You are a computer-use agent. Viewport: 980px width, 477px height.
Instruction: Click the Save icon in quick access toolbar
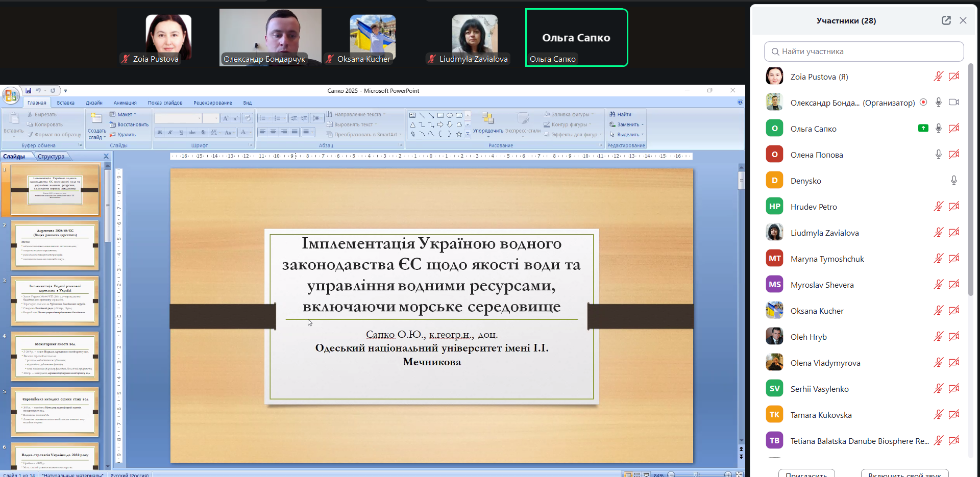click(x=29, y=91)
